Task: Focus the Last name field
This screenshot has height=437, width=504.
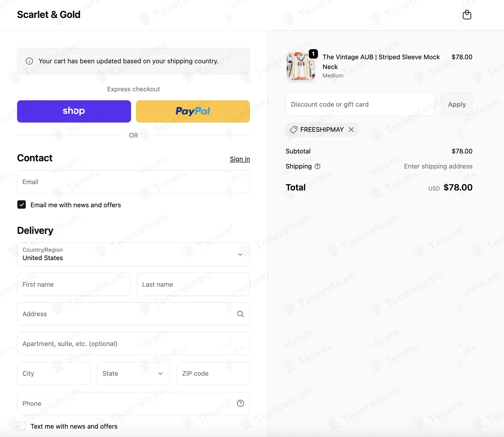Action: [x=193, y=284]
